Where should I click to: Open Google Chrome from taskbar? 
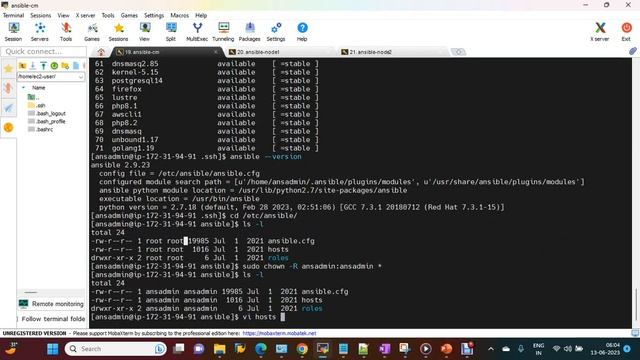coord(302,349)
